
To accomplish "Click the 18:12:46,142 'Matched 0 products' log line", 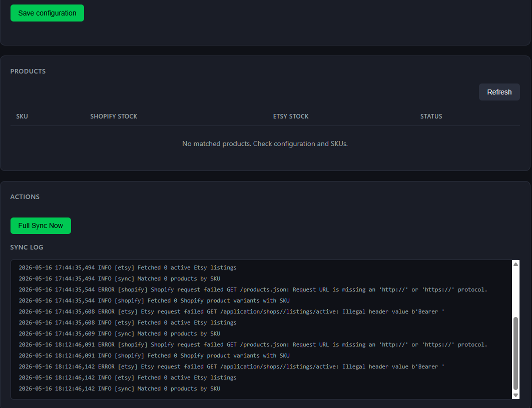I will [x=120, y=388].
